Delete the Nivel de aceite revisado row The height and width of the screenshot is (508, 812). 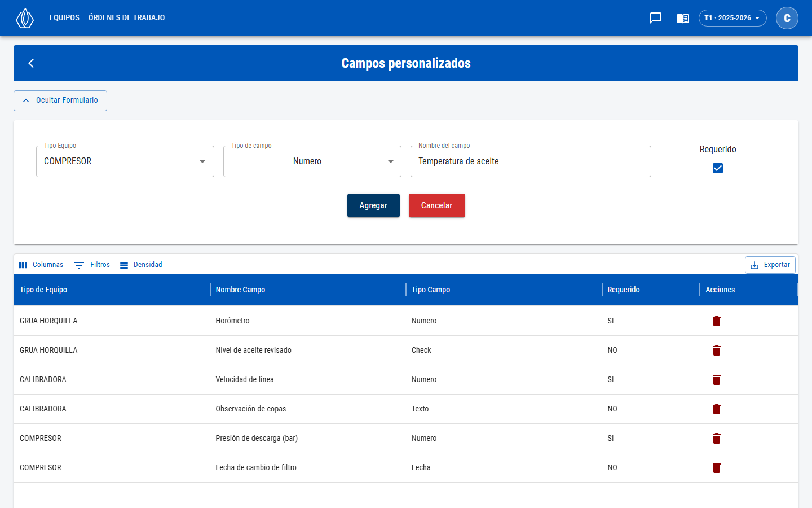coord(717,351)
